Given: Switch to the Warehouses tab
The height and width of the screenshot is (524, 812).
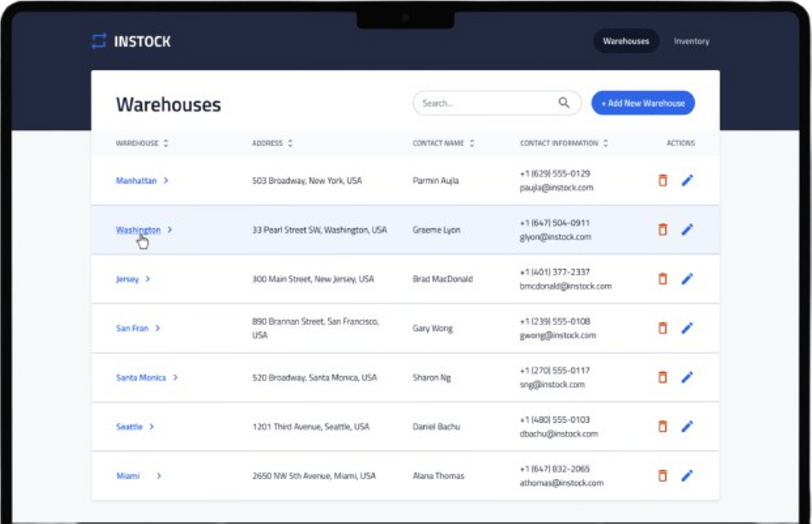Looking at the screenshot, I should [x=626, y=41].
